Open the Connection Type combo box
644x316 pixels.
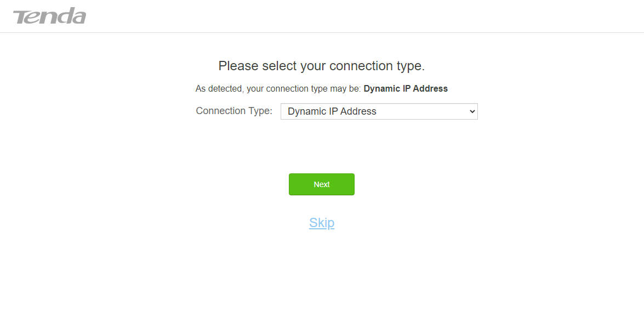[x=379, y=111]
